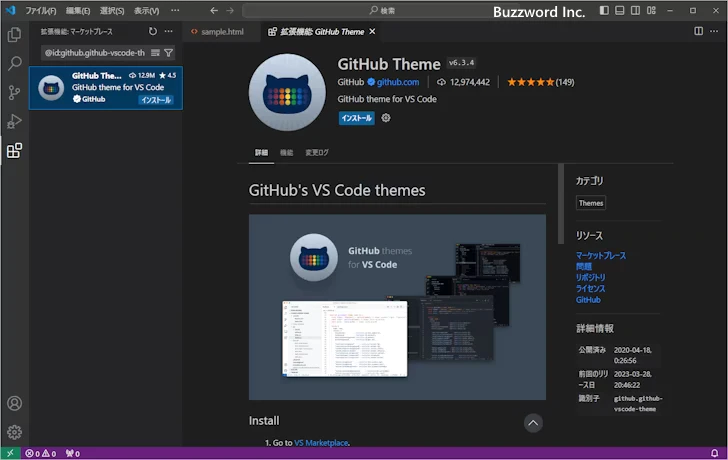Toggle the secondary side bar layout button
The image size is (728, 460).
point(635,10)
